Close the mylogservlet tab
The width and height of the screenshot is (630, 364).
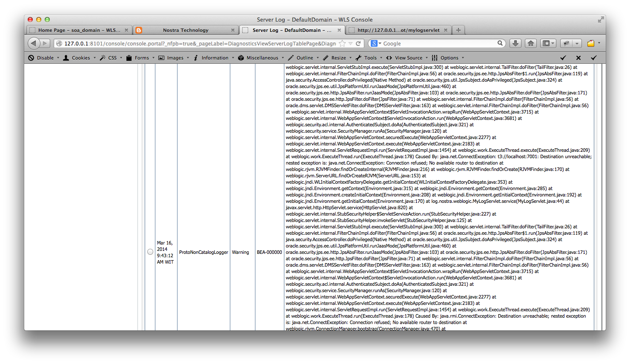click(446, 30)
